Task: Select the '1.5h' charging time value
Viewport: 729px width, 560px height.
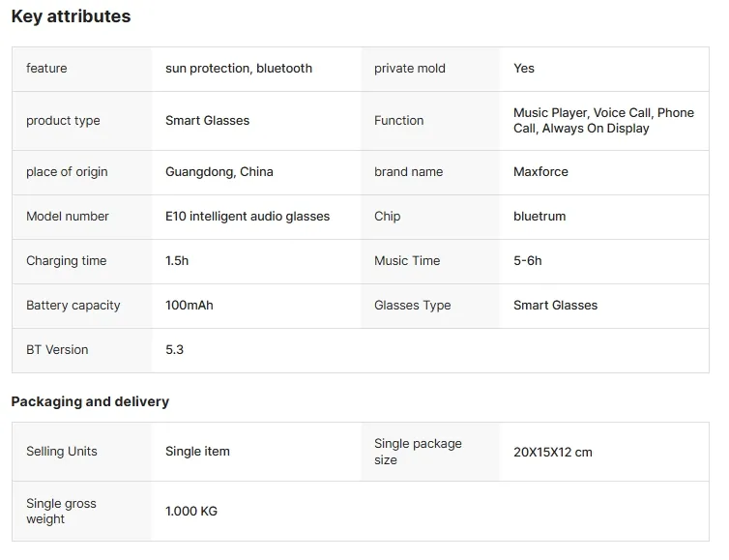Action: (177, 261)
